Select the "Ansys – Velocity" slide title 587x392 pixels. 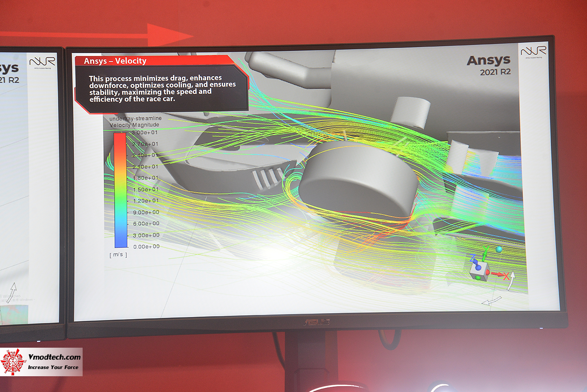(115, 61)
